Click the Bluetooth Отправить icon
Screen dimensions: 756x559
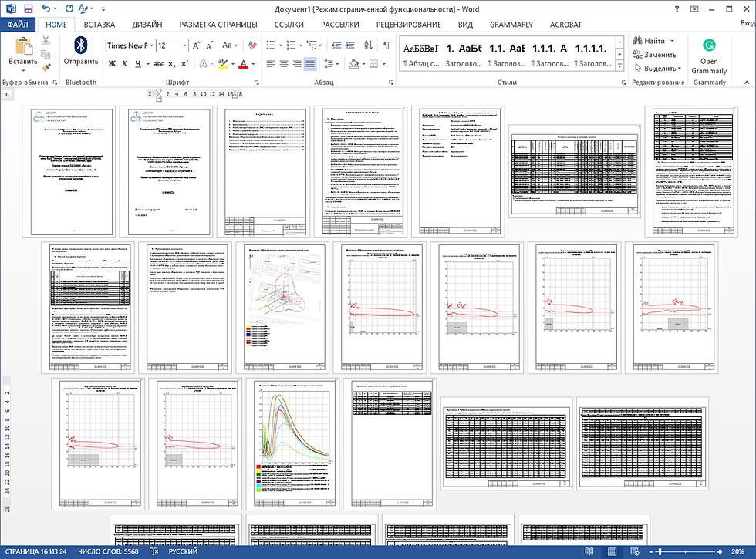point(80,51)
